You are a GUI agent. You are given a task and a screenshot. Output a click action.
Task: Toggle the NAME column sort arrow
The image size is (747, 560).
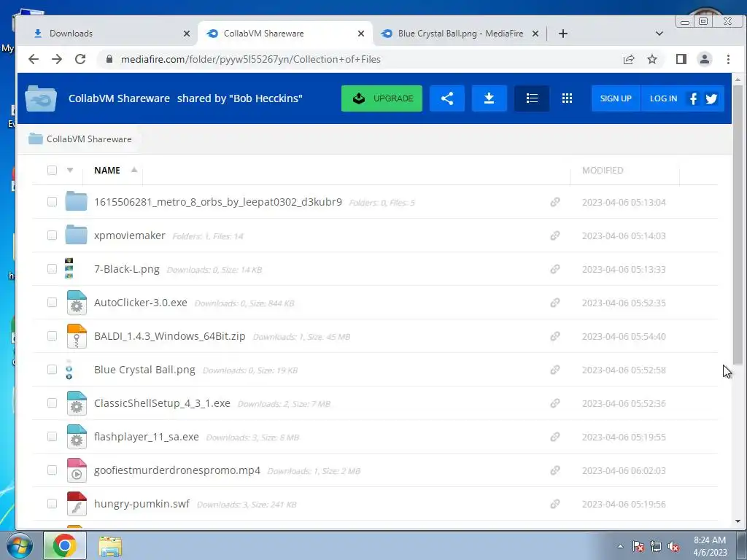click(x=134, y=169)
